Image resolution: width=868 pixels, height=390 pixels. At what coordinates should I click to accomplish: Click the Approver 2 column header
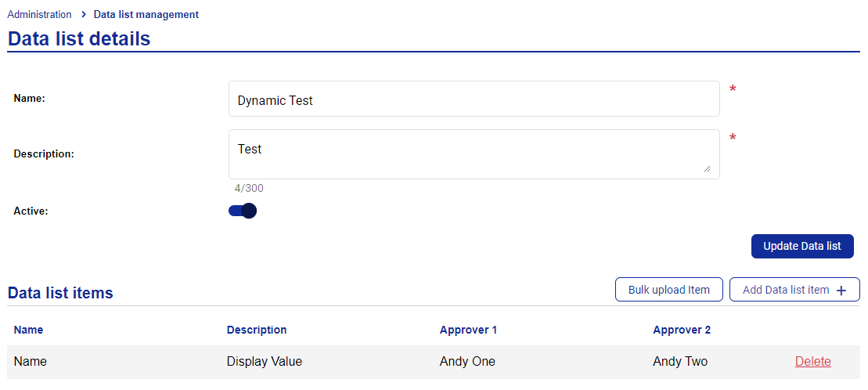[x=682, y=330]
